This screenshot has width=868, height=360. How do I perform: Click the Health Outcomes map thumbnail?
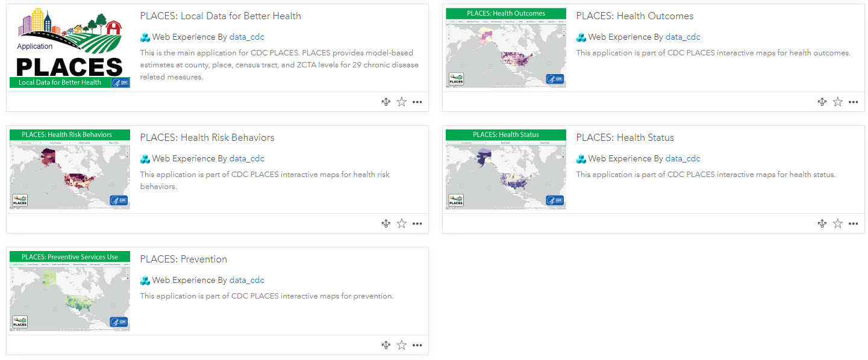(x=506, y=48)
